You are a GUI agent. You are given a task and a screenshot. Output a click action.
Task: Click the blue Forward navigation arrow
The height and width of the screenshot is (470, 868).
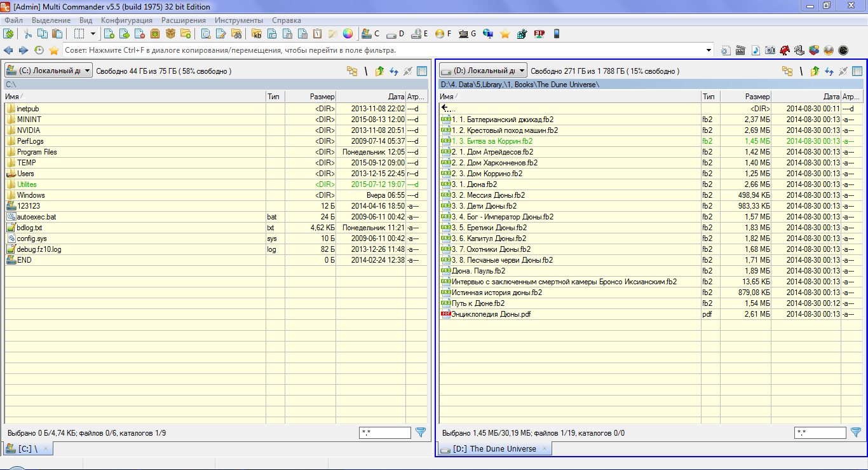click(24, 50)
